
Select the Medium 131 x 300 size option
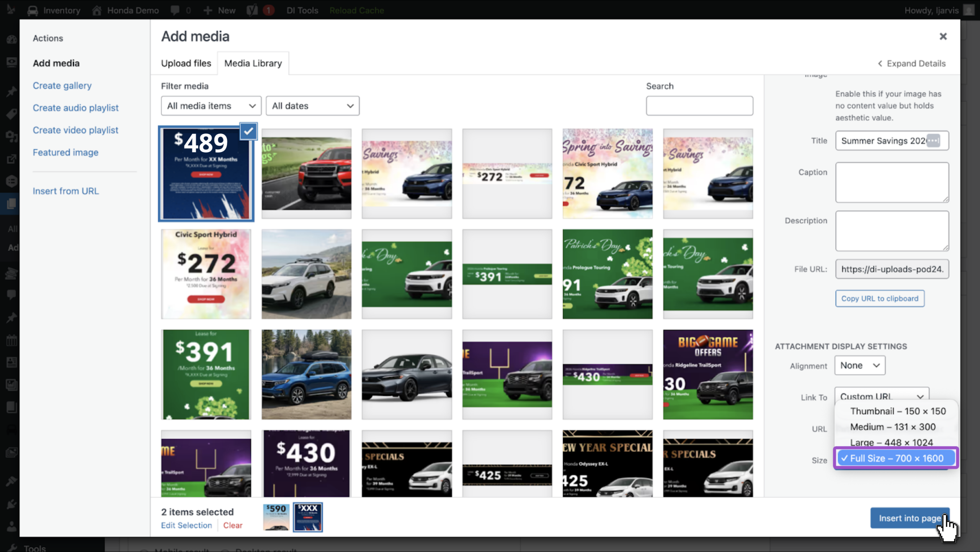893,427
